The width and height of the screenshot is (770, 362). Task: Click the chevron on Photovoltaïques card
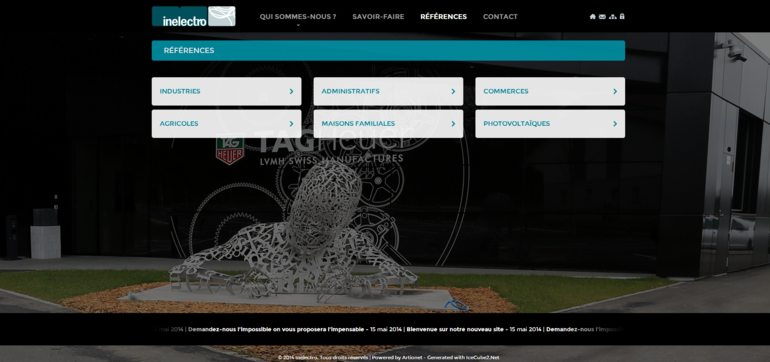(x=615, y=124)
